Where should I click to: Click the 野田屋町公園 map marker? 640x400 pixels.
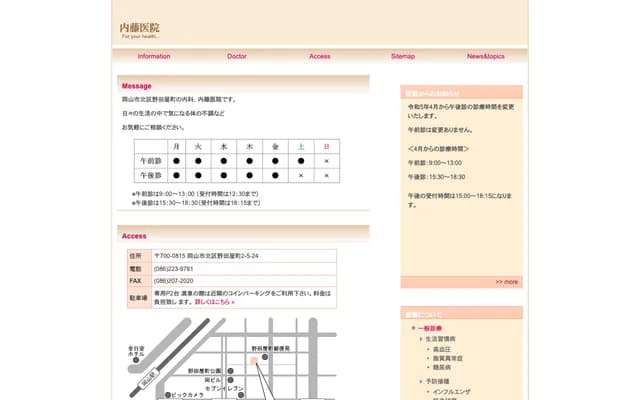point(230,370)
